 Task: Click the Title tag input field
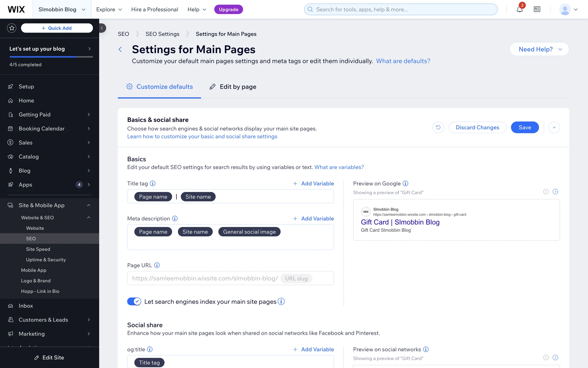(273, 197)
